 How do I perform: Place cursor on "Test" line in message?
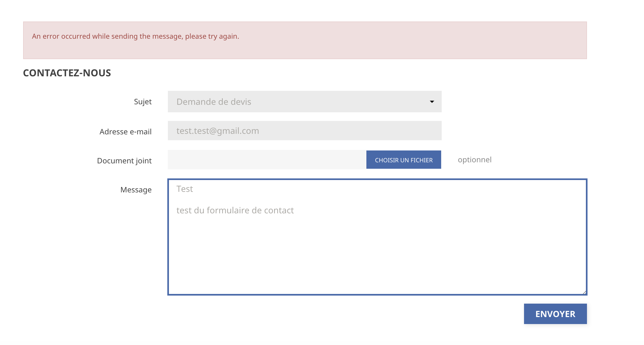coord(185,189)
